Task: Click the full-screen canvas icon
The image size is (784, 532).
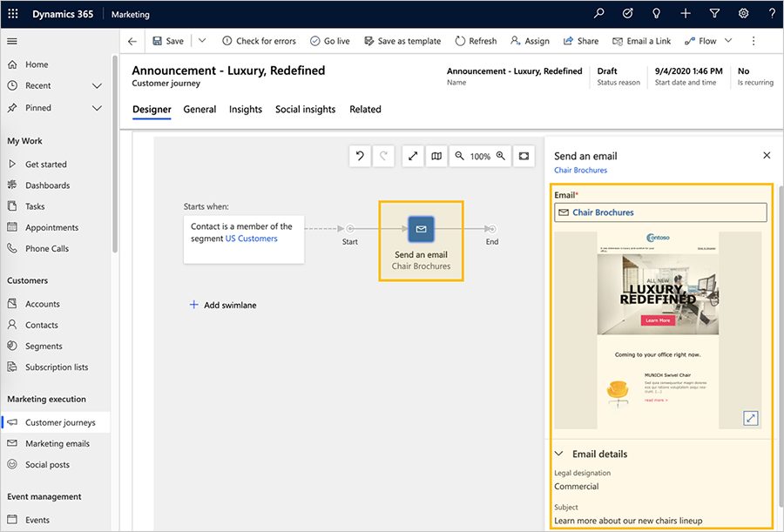Action: [524, 156]
